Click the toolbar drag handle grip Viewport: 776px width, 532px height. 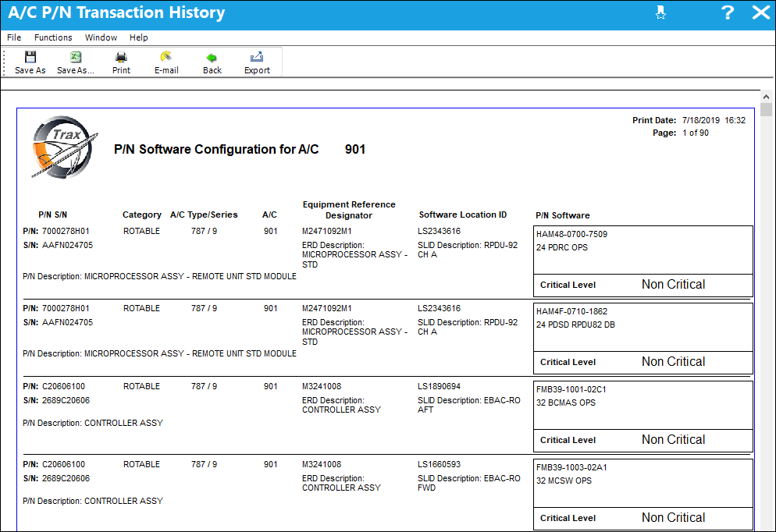pos(5,62)
